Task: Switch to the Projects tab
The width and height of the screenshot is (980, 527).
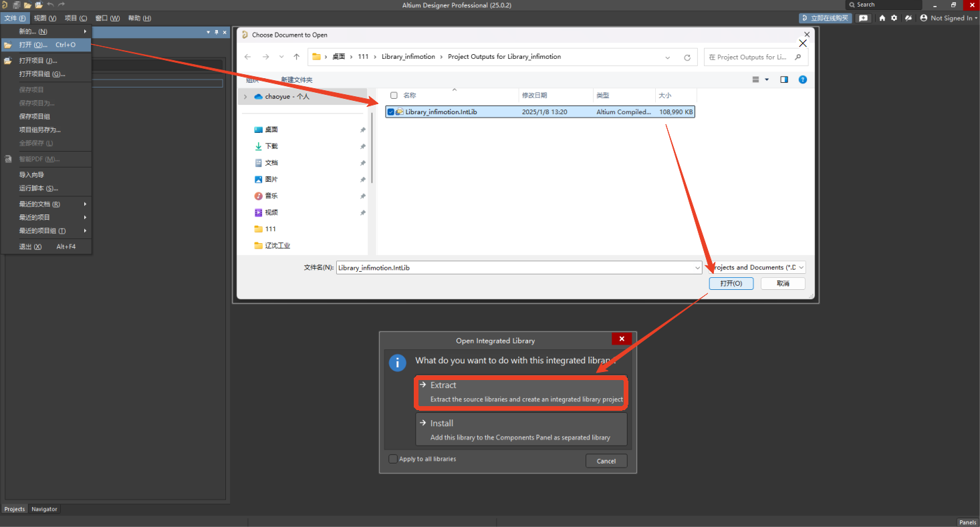Action: (15, 509)
